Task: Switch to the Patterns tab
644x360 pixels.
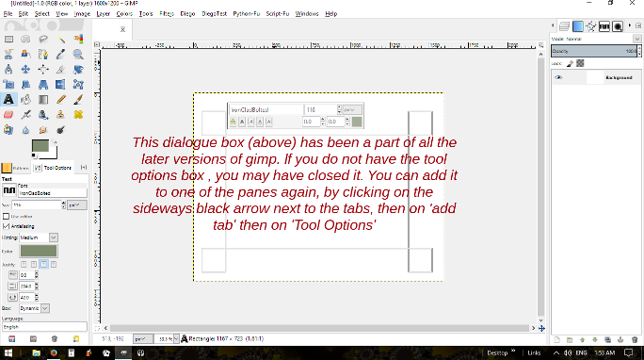Action: coord(16,168)
